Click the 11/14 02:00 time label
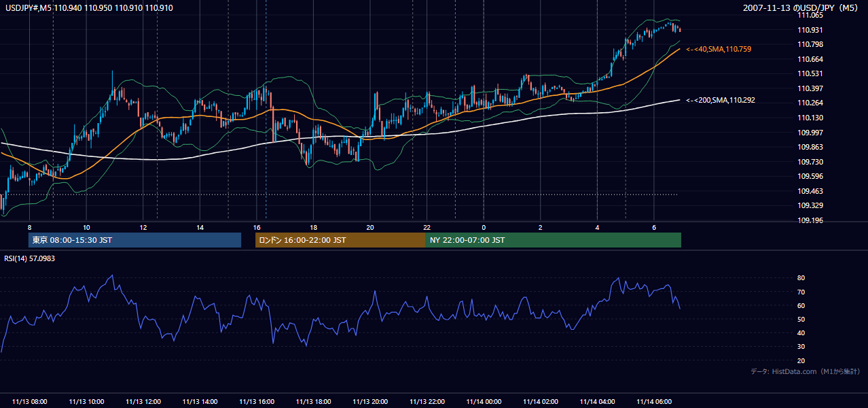The height and width of the screenshot is (408, 868). [541, 401]
